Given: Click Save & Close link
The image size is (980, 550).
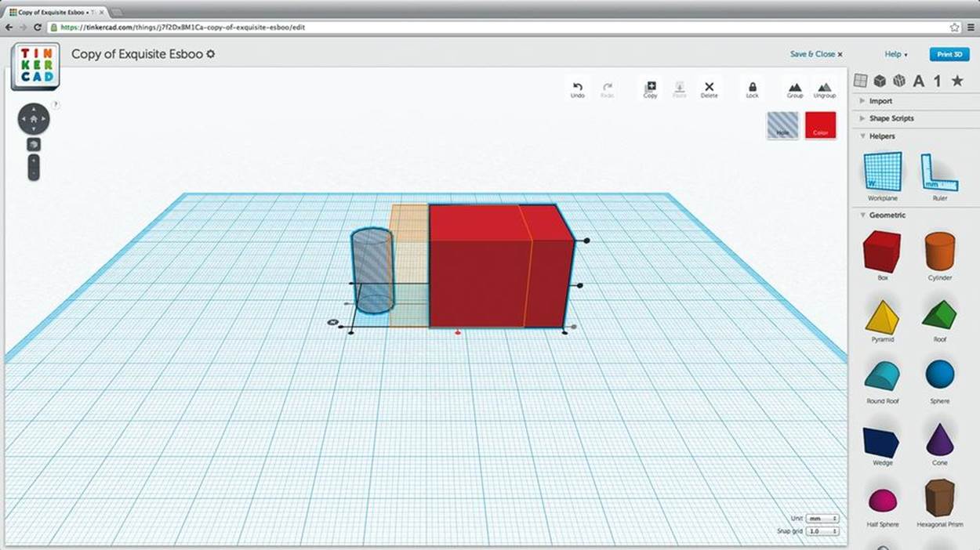Looking at the screenshot, I should point(816,54).
